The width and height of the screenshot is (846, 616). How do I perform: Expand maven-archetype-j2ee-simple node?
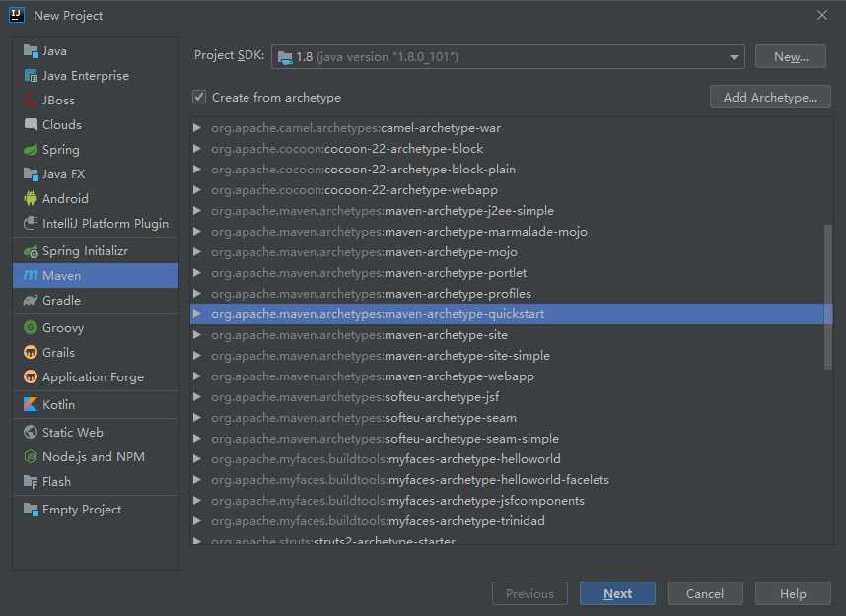coord(197,210)
